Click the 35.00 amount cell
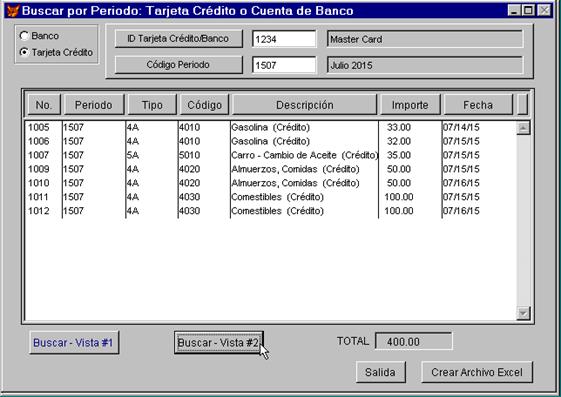 pyautogui.click(x=399, y=155)
